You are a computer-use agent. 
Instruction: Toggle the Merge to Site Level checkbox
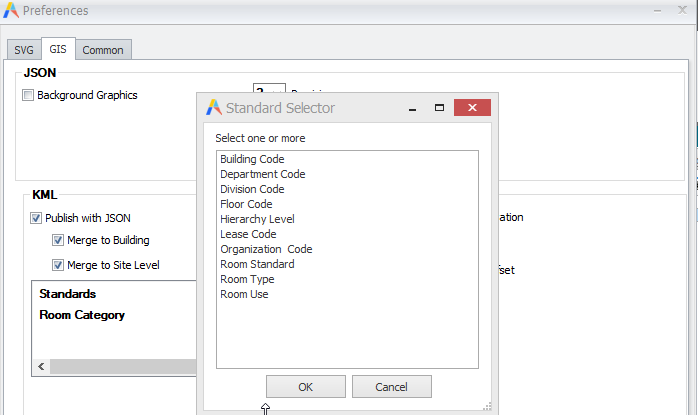58,265
